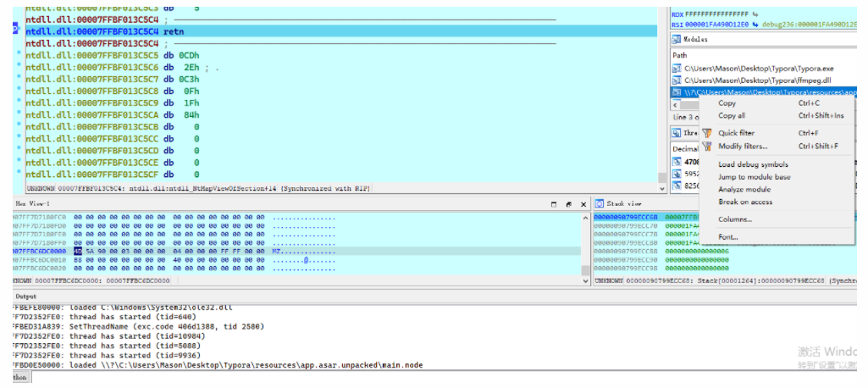Select Analyze module in context menu

pyautogui.click(x=744, y=189)
